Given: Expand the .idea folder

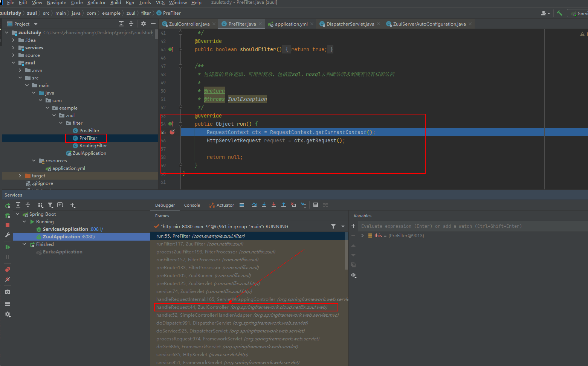Looking at the screenshot, I should coord(13,40).
